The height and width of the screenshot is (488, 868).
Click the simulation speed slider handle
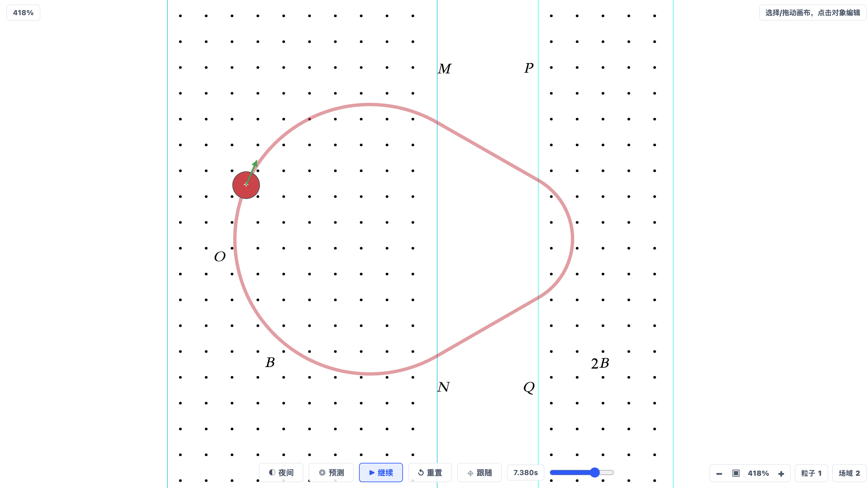(x=595, y=473)
